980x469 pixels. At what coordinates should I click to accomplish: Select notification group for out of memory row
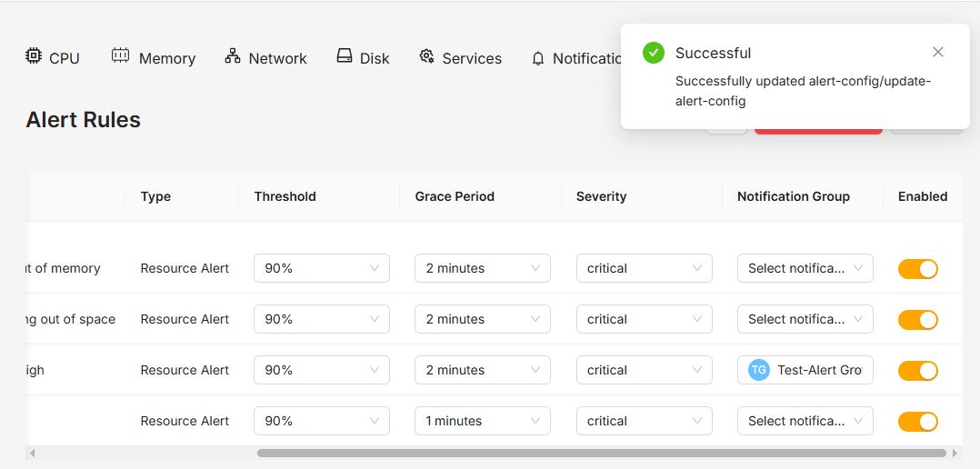tap(805, 268)
